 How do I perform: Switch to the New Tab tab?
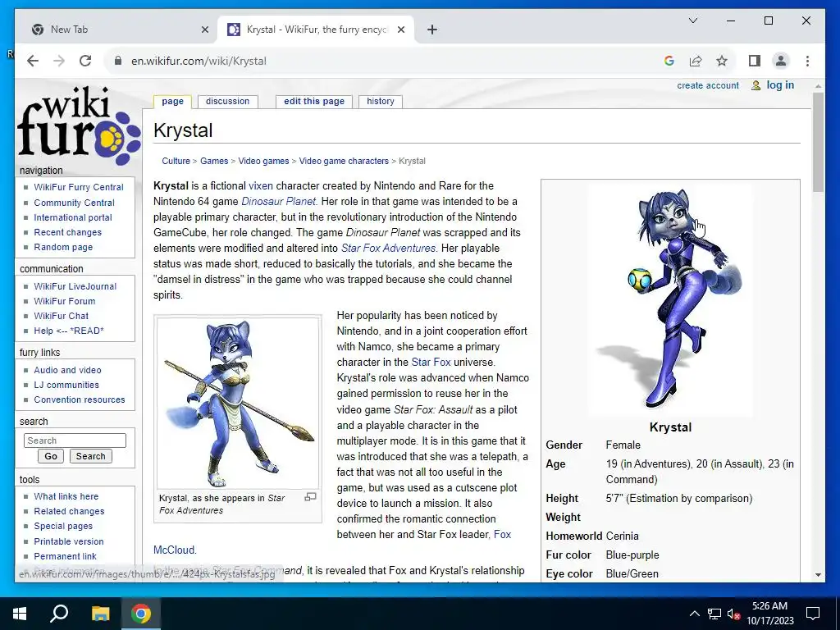116,30
